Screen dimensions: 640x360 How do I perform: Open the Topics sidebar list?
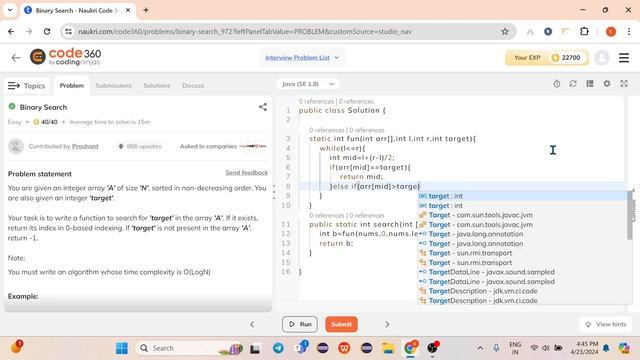click(27, 86)
